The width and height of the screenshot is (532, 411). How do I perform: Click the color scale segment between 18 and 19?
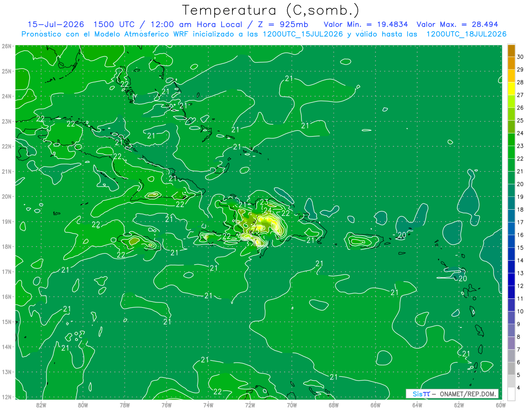511,204
